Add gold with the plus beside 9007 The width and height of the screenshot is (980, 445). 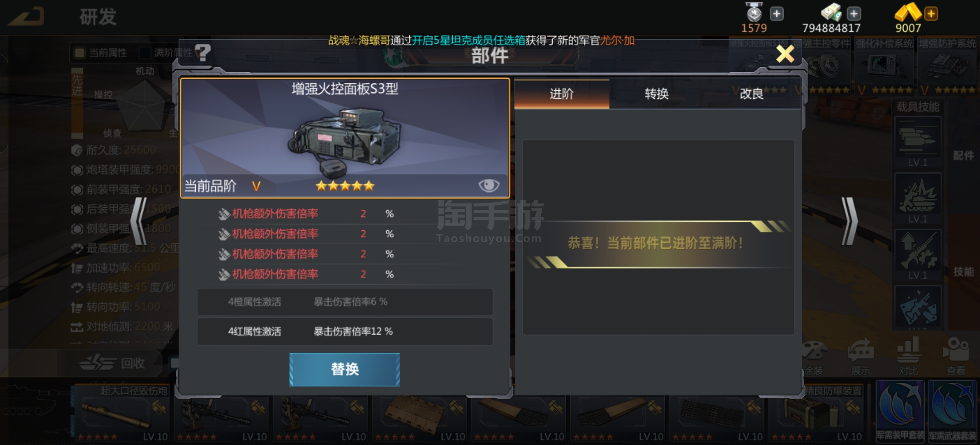coord(931,14)
